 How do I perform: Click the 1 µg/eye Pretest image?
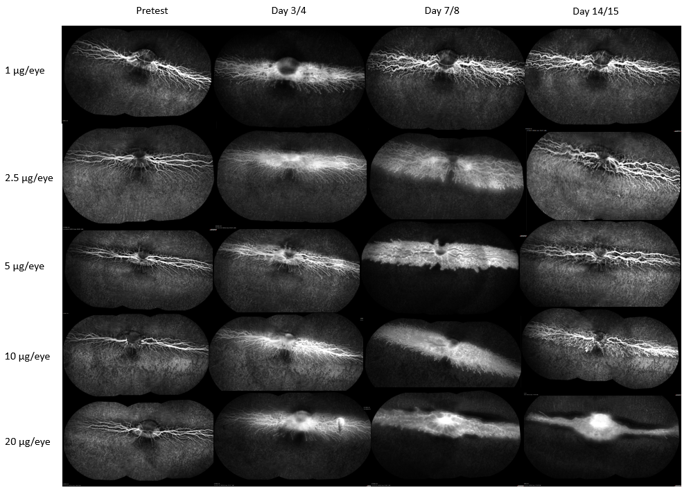click(x=137, y=73)
